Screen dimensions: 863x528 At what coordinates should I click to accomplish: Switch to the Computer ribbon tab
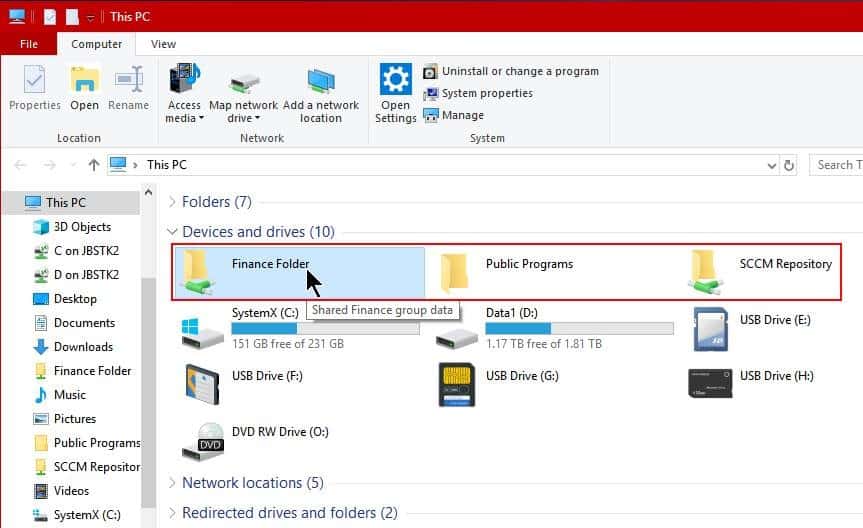tap(96, 44)
